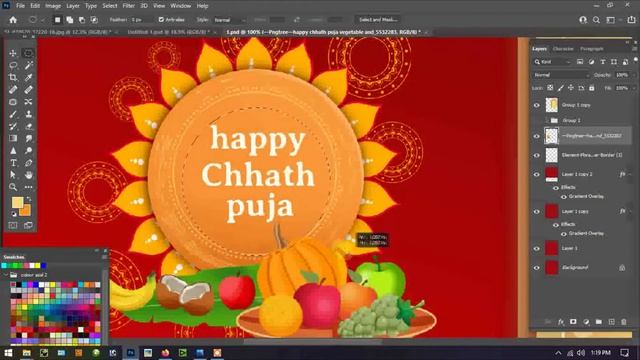Open Photoshop search magnifier icon
This screenshot has width=640, height=360.
(596, 20)
